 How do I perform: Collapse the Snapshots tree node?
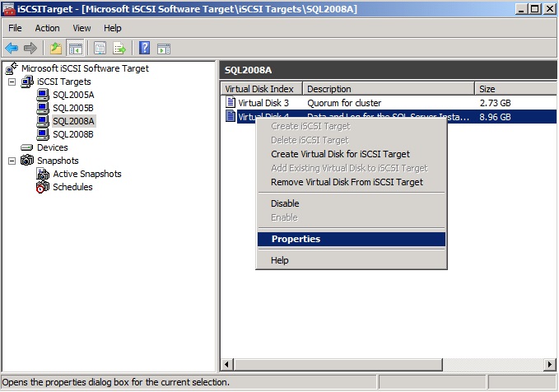pyautogui.click(x=12, y=161)
